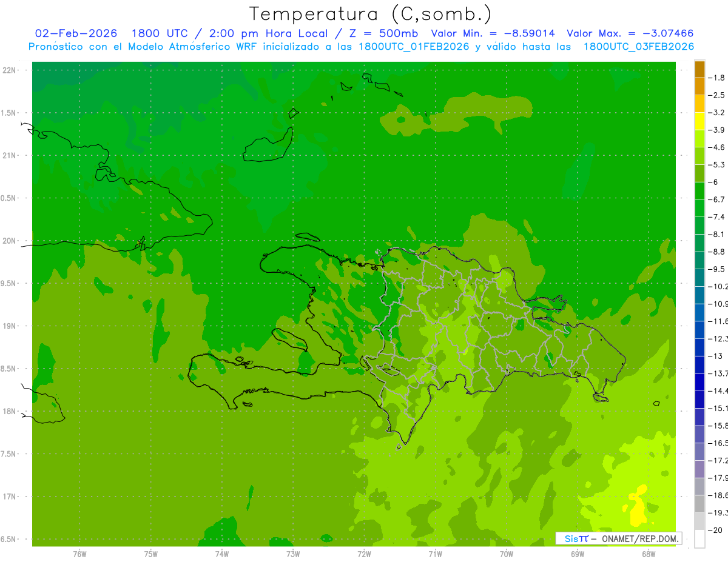Click the "22N" latitude label
Viewport: 728px width, 562px height.
pyautogui.click(x=9, y=70)
